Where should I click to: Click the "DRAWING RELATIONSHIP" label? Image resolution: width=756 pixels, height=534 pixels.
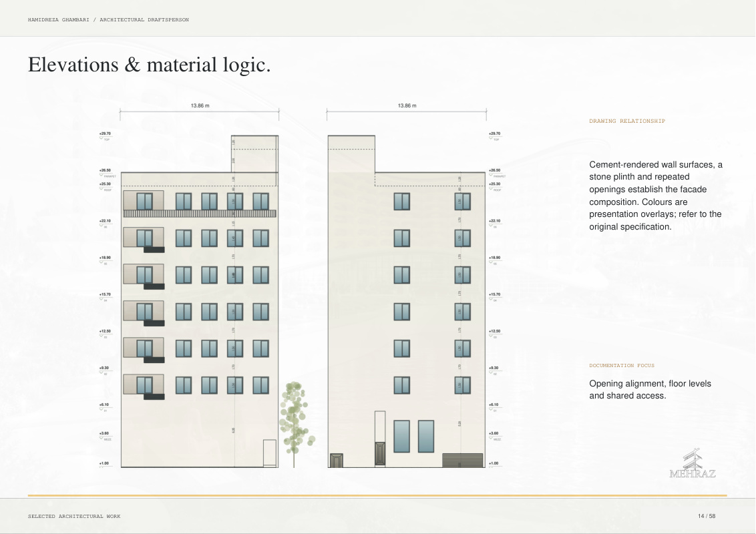627,121
